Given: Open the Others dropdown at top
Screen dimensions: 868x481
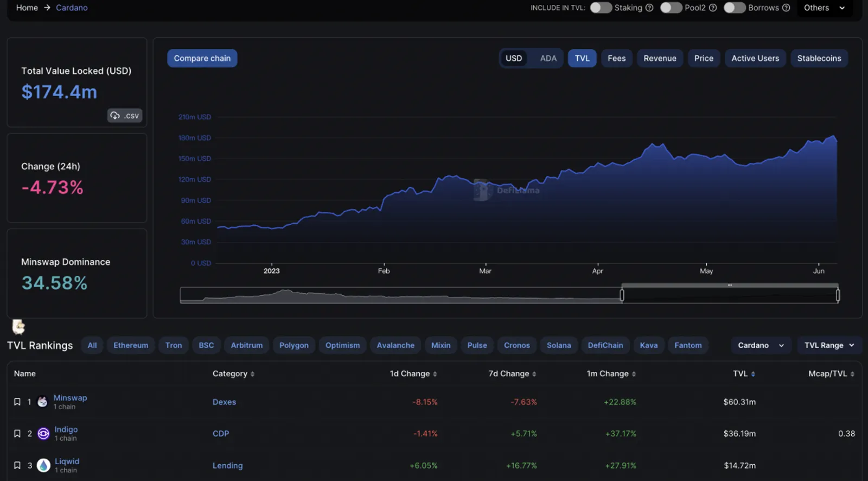Looking at the screenshot, I should [x=824, y=8].
